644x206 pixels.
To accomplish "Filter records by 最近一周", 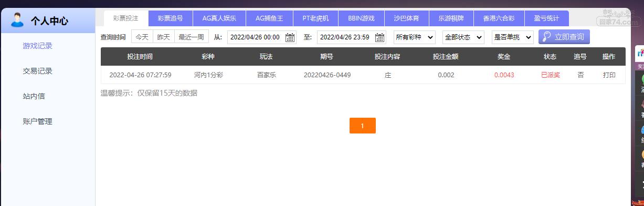I will (x=192, y=37).
